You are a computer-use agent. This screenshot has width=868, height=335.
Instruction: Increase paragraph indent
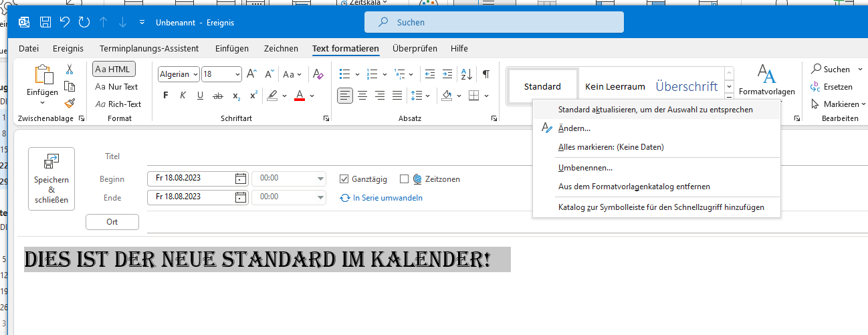(448, 74)
